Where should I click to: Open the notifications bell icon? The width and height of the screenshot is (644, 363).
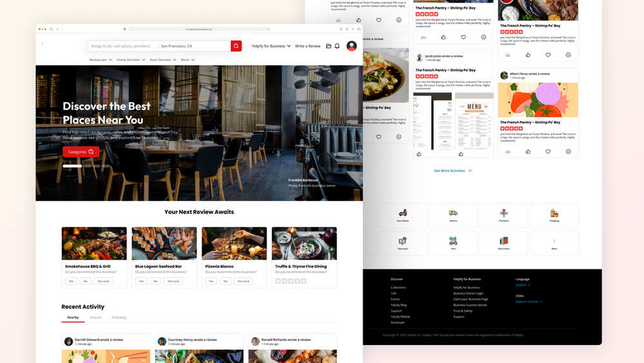tap(337, 46)
